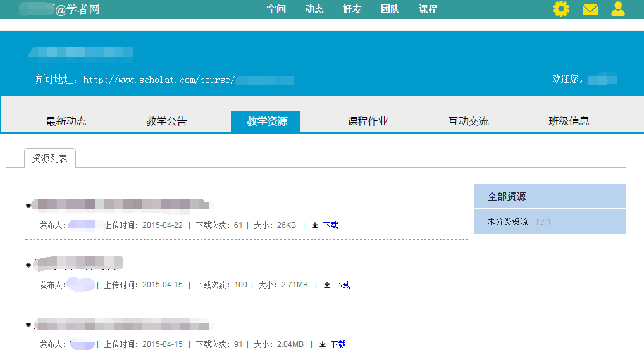Viewport: 644px width, 355px height.
Task: Open 团队 in the top navigation
Action: click(390, 9)
